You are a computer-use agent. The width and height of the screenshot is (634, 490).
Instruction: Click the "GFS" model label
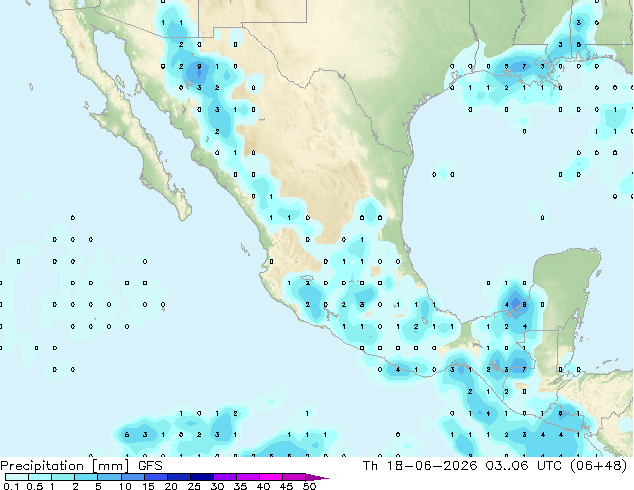tap(150, 466)
